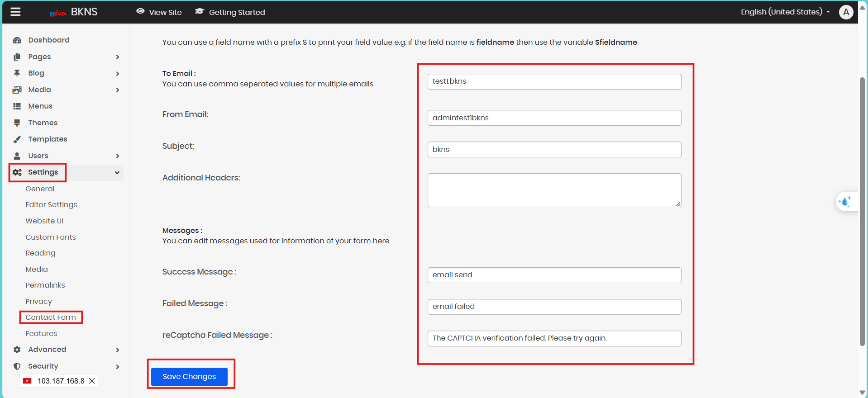Open Privacy settings
The height and width of the screenshot is (398, 868).
[x=38, y=301]
